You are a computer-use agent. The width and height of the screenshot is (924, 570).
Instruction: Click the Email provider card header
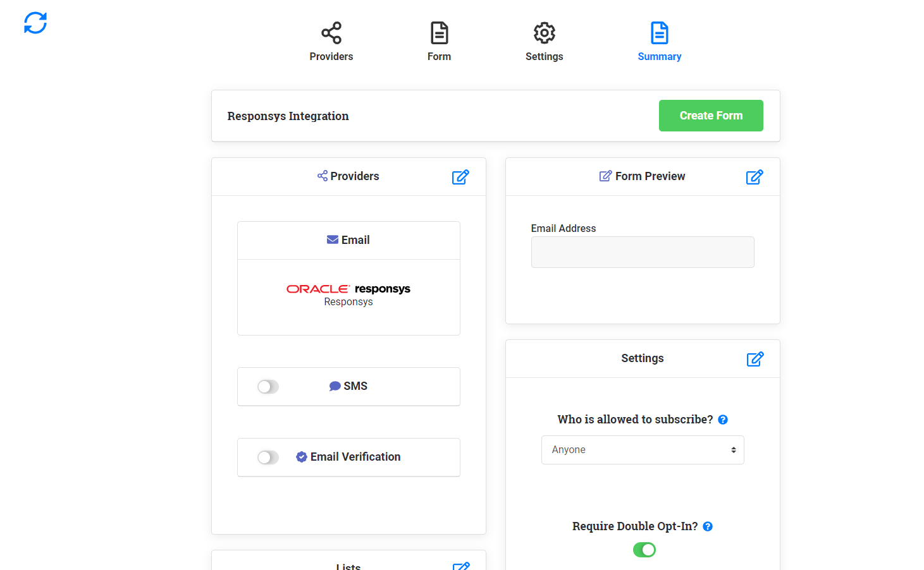(348, 240)
